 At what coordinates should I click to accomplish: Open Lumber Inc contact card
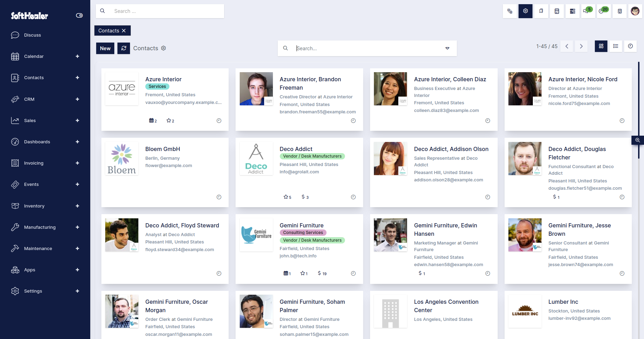click(x=568, y=315)
